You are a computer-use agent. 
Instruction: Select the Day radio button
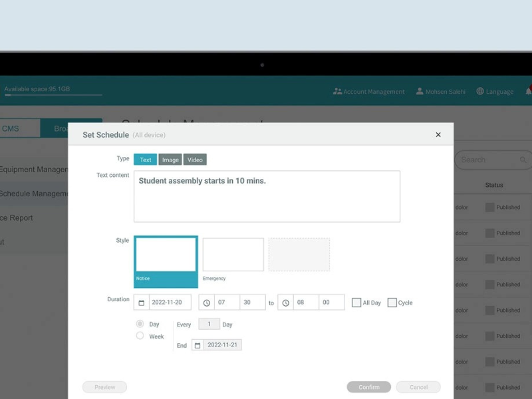point(140,324)
